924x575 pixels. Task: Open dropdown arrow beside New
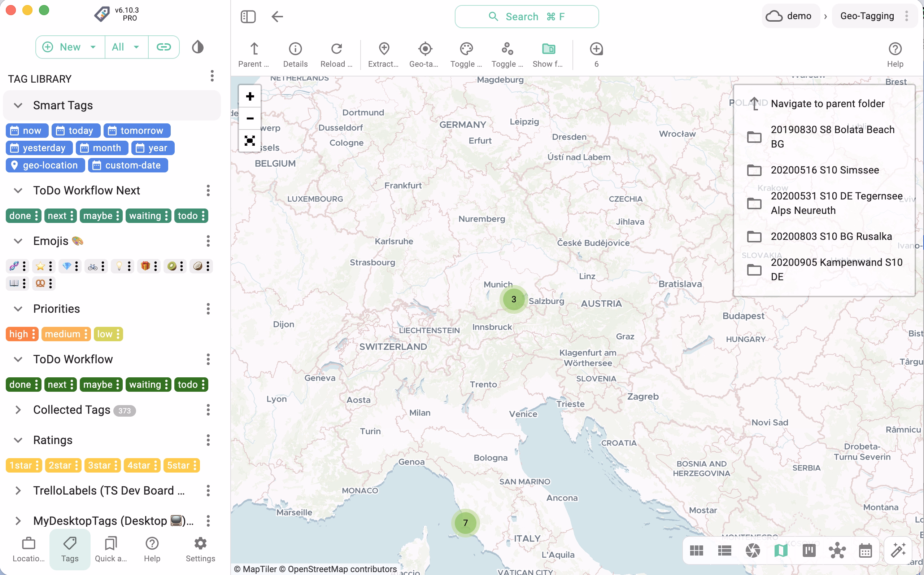[93, 47]
